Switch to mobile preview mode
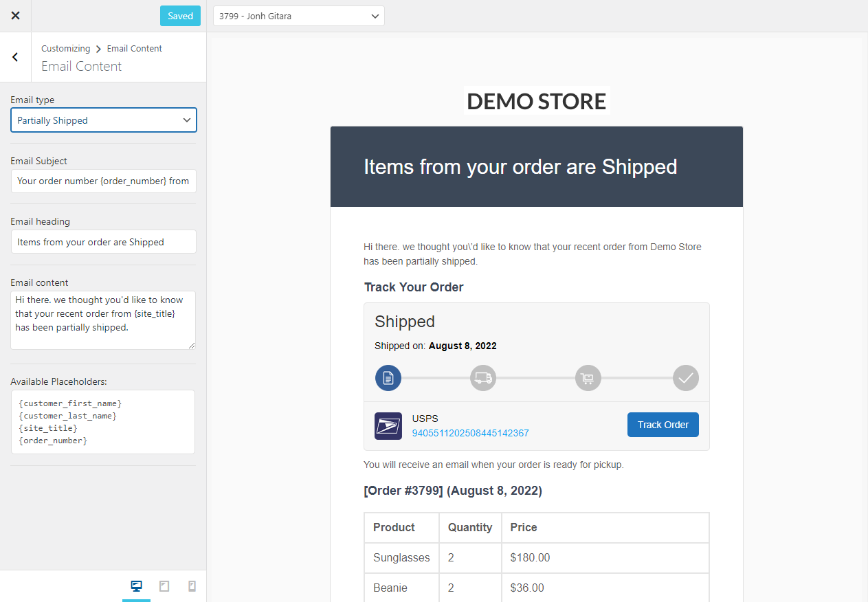This screenshot has height=602, width=868. [x=192, y=586]
